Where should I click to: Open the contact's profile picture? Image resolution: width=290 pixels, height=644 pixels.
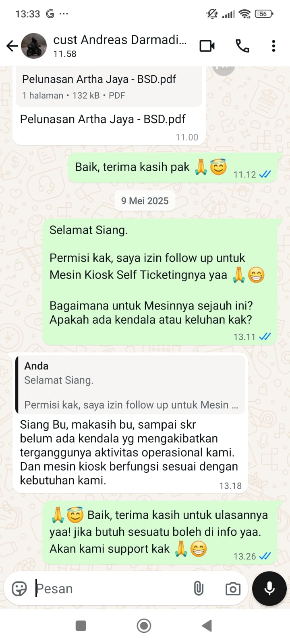click(34, 46)
